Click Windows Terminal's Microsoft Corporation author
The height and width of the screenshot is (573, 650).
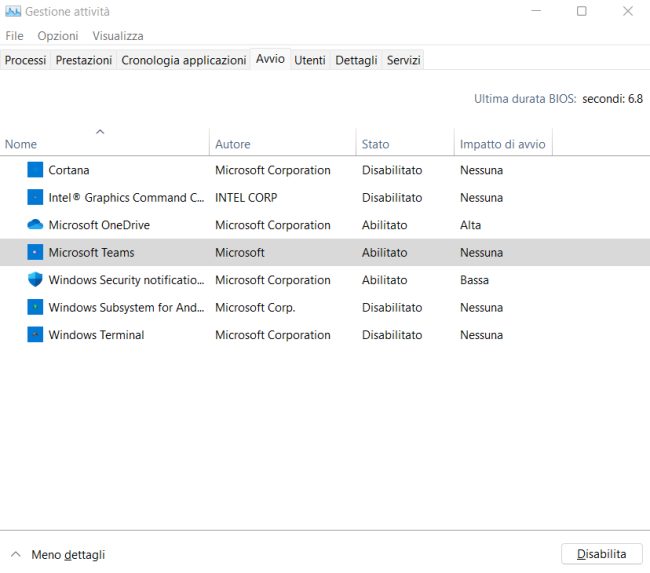coord(273,335)
